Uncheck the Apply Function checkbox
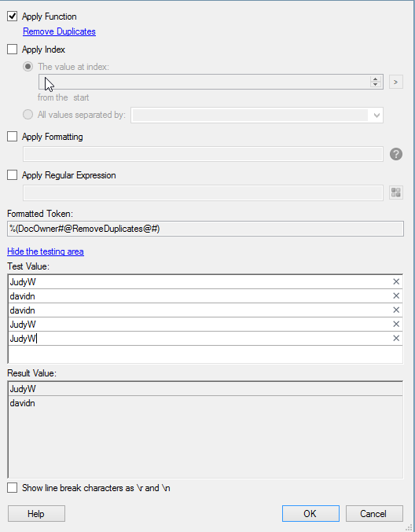The height and width of the screenshot is (532, 415). click(13, 16)
